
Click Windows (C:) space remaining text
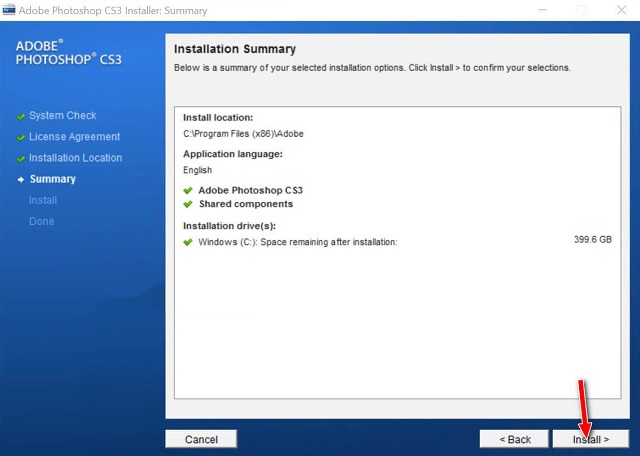298,242
